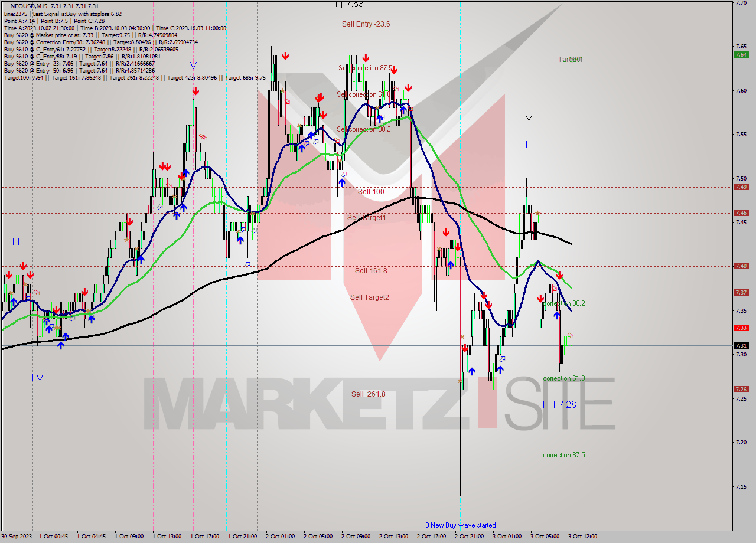
Task: Click '0 New Buy Wave started' text
Action: coord(461,525)
